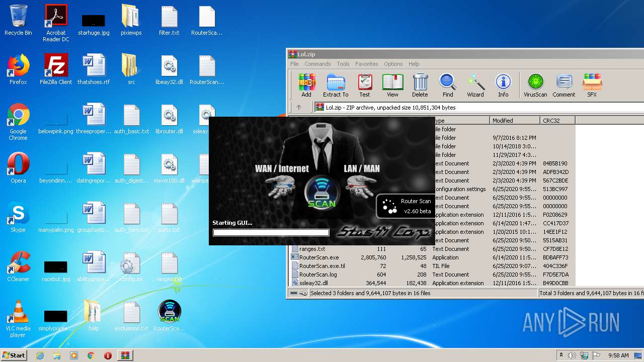The image size is (644, 362).
Task: Click the View toolbar icon
Action: click(392, 85)
